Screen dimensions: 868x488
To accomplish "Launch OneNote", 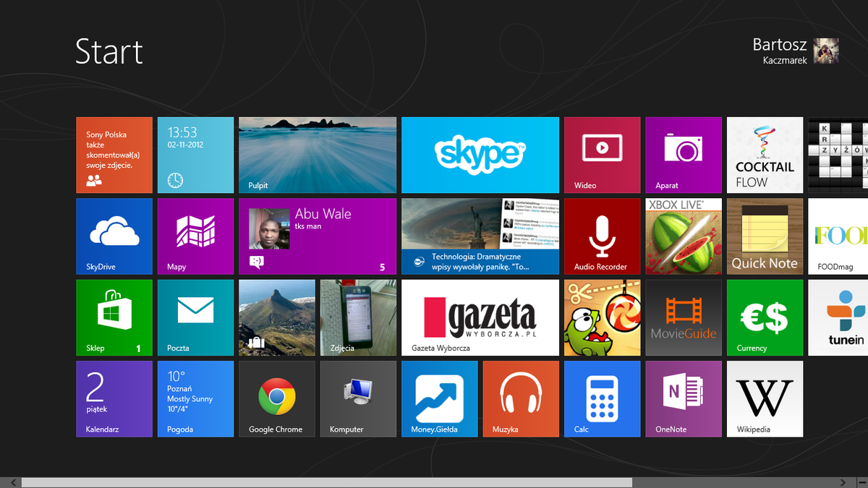I will click(x=683, y=398).
